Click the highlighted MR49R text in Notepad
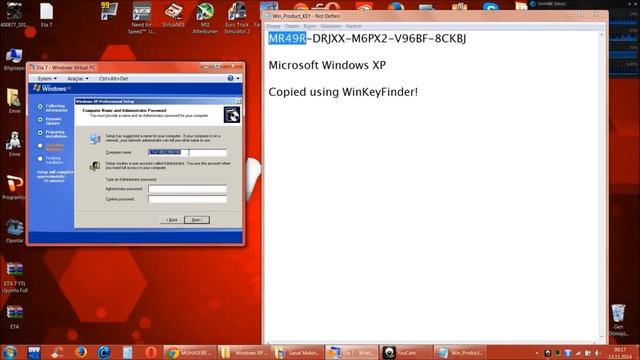Viewport: 640px width, 360px height. 287,38
